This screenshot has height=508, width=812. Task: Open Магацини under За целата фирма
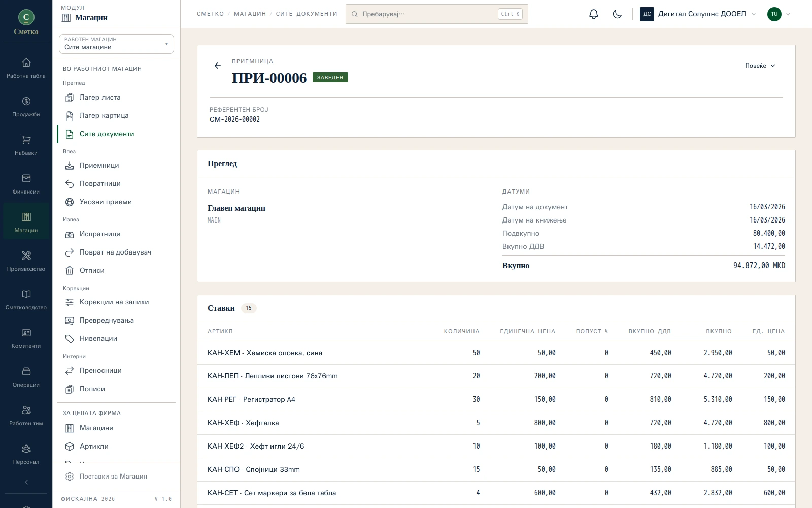[116, 428]
